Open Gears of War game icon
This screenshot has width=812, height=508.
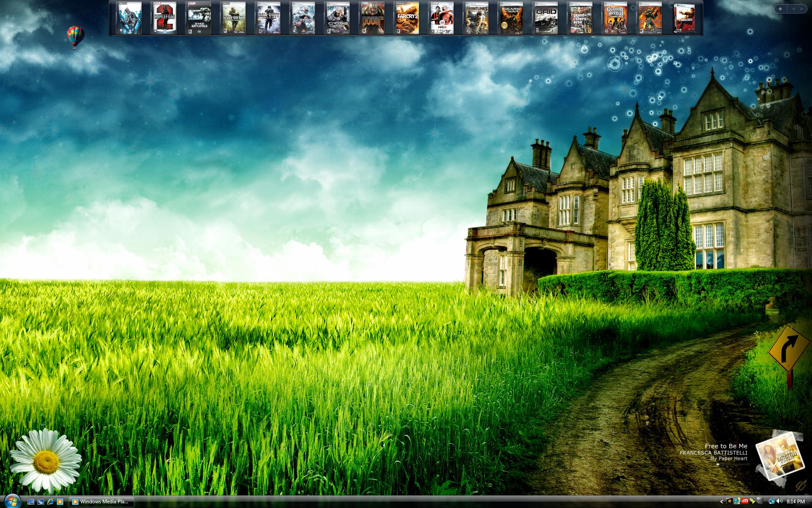coord(512,18)
